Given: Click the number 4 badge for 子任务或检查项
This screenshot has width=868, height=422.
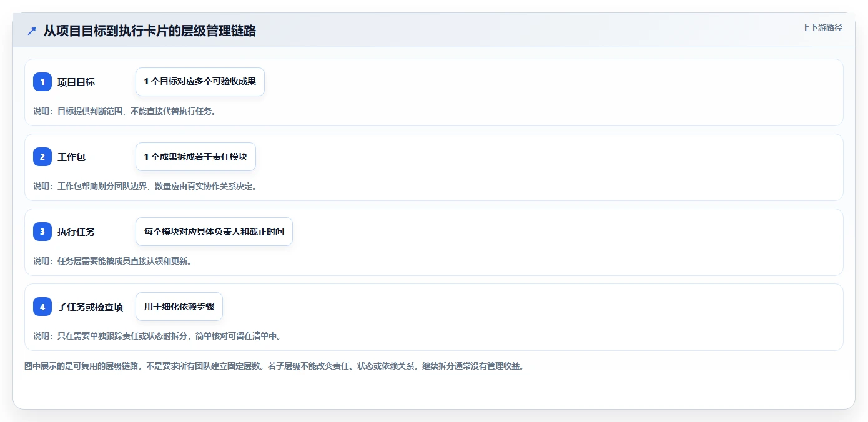Looking at the screenshot, I should (42, 307).
